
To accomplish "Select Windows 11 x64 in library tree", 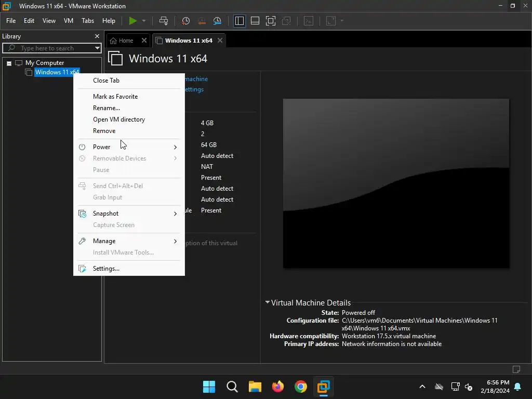I will [x=57, y=72].
